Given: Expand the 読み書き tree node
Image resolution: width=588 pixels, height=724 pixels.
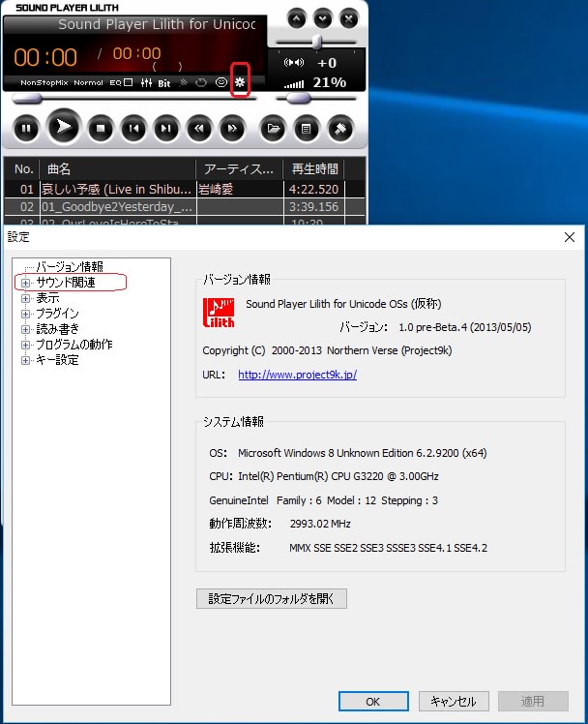Looking at the screenshot, I should [26, 329].
